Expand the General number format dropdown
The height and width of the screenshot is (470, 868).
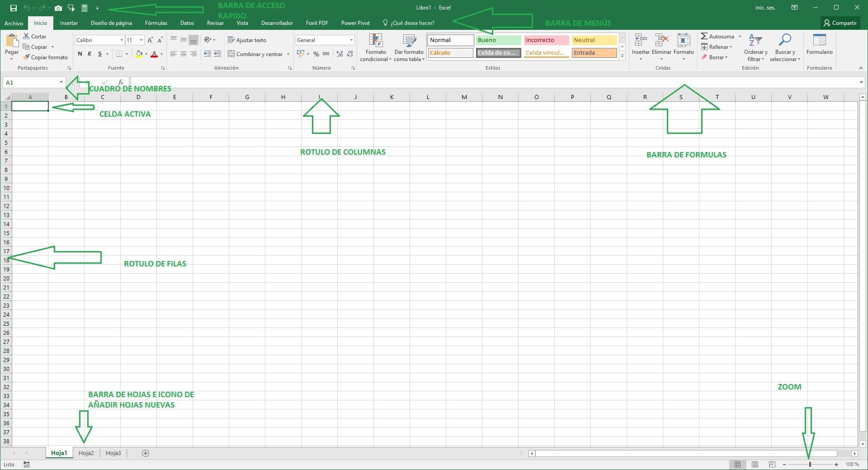coord(351,40)
